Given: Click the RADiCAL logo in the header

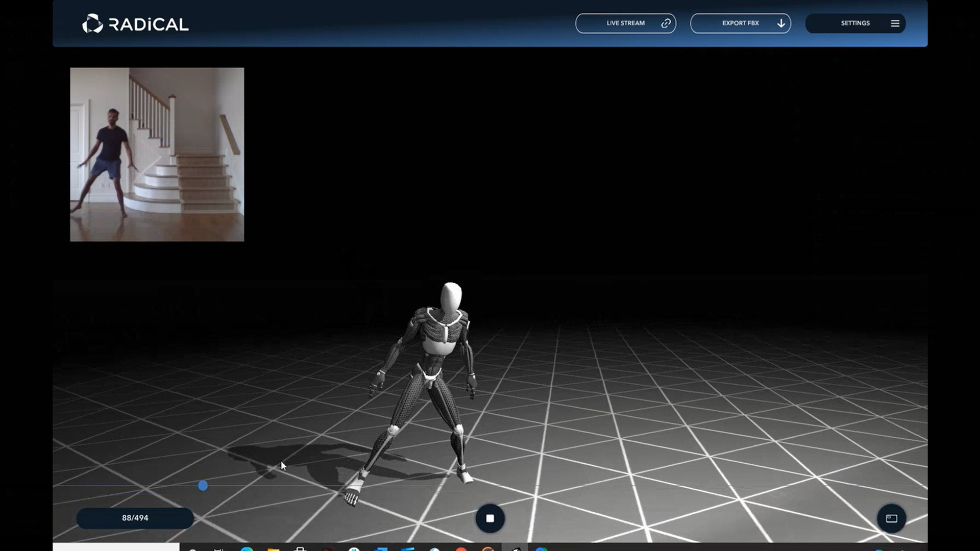Looking at the screenshot, I should point(136,23).
